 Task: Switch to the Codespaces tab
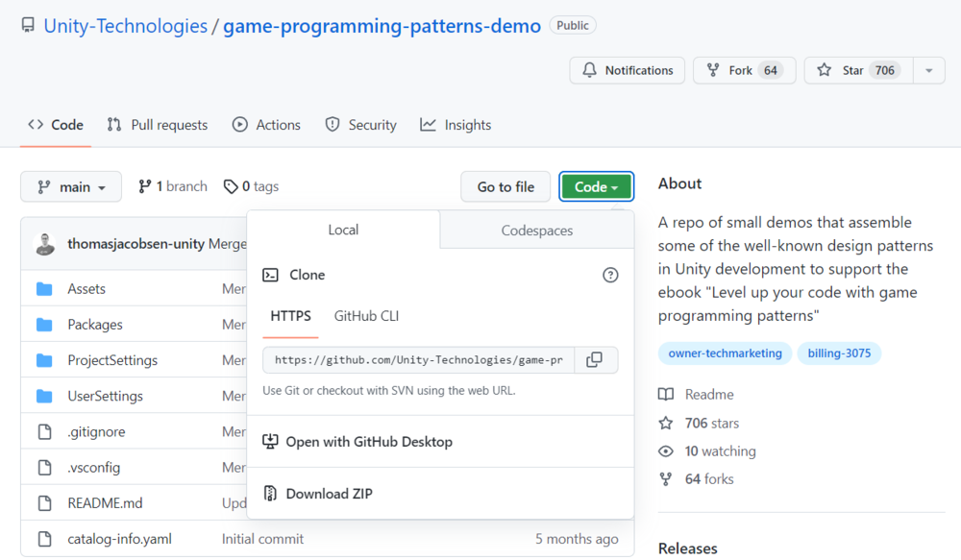coord(535,230)
